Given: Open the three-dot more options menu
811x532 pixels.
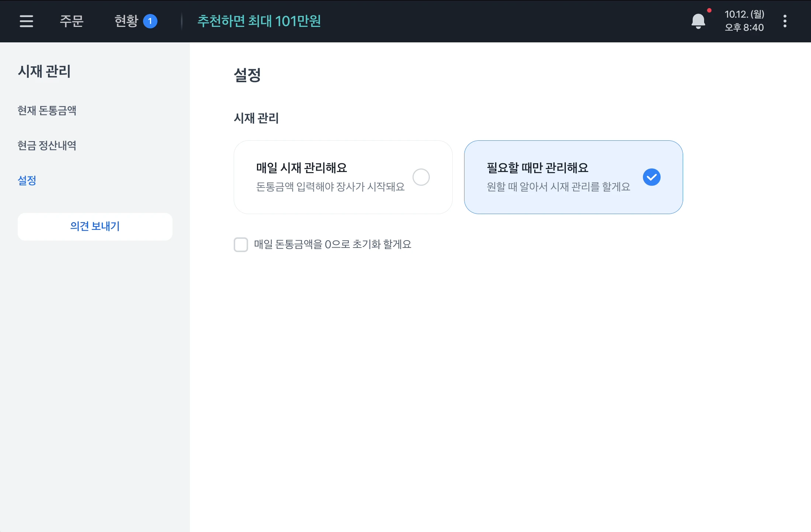Looking at the screenshot, I should point(785,21).
